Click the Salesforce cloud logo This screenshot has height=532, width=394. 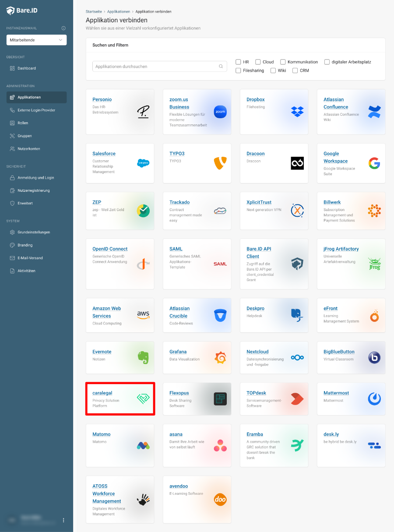(143, 163)
